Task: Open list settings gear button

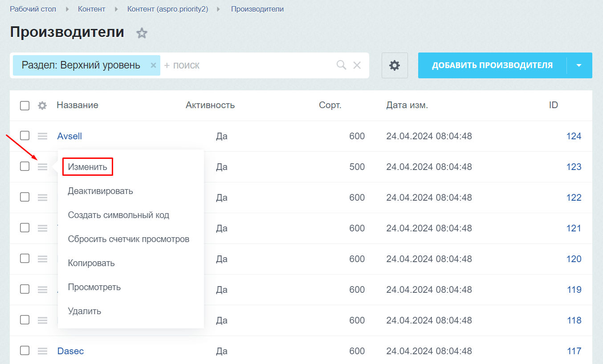Action: point(395,65)
